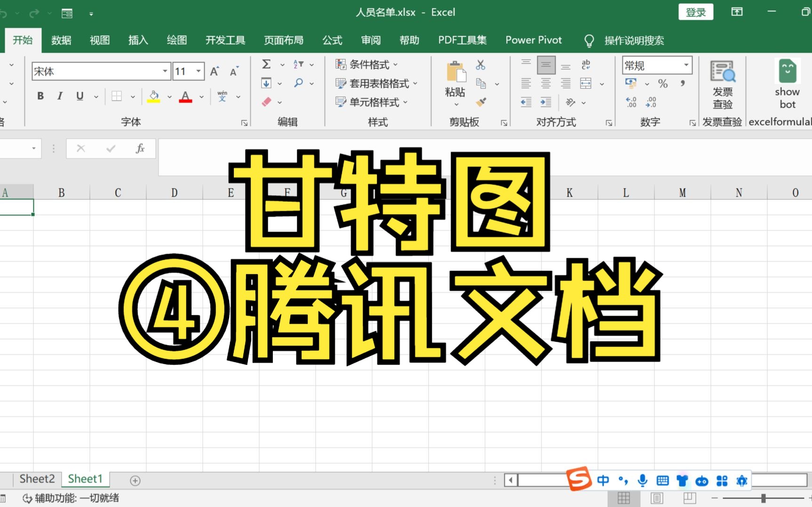
Task: Click the insert function fx icon
Action: click(140, 149)
